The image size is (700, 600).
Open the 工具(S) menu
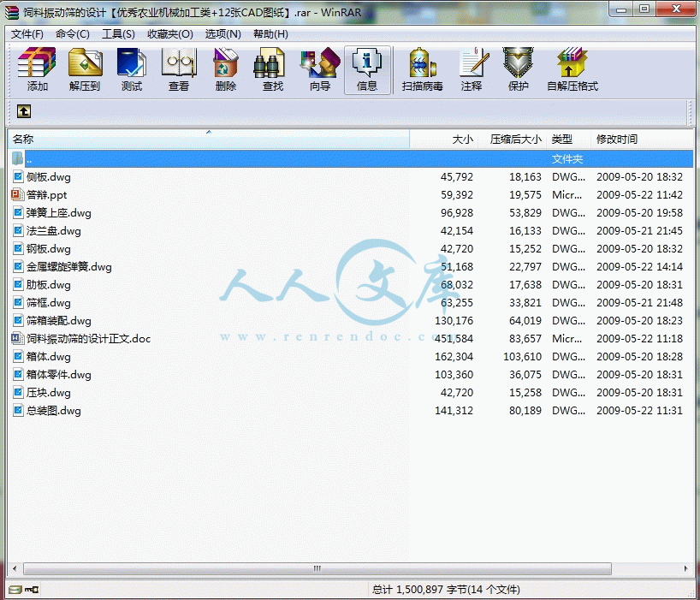118,34
